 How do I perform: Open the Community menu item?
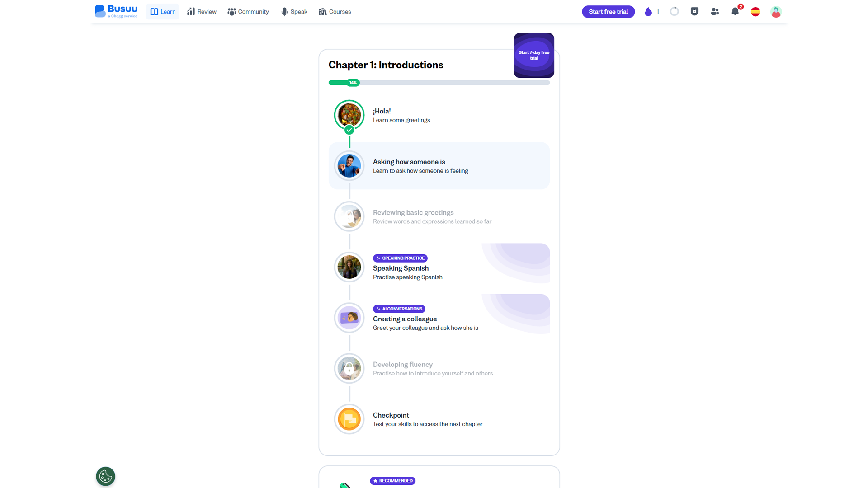[x=248, y=12]
